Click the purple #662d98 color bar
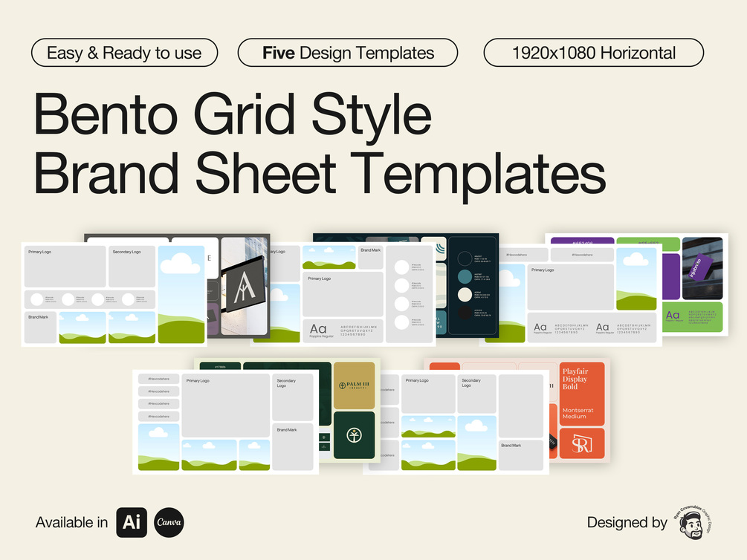The image size is (747, 560). click(582, 239)
